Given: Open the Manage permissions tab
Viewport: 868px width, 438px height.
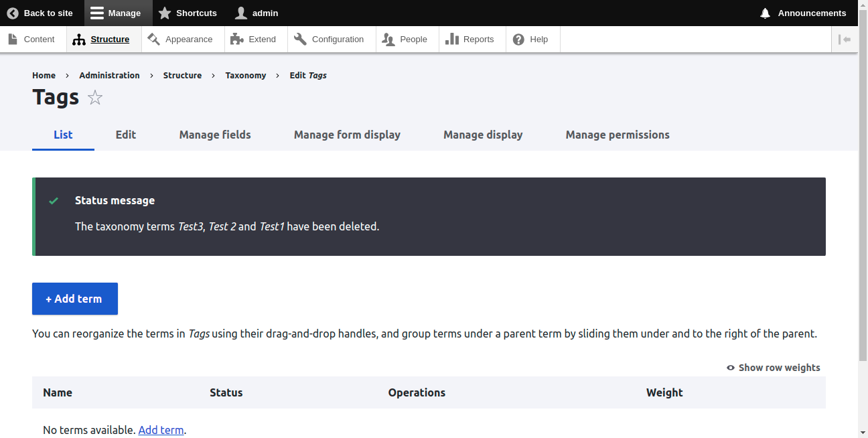Looking at the screenshot, I should coord(618,135).
